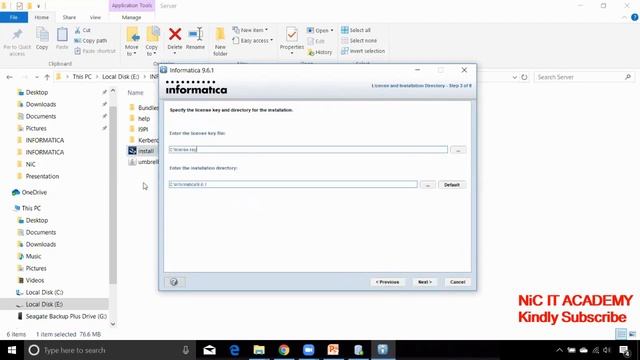Click the Previous button in installer
The width and height of the screenshot is (640, 360).
pyautogui.click(x=387, y=282)
